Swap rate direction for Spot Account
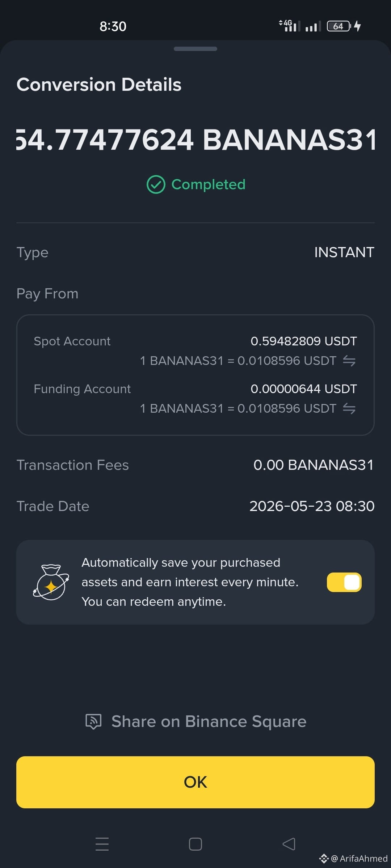Image resolution: width=391 pixels, height=868 pixels. click(x=349, y=361)
